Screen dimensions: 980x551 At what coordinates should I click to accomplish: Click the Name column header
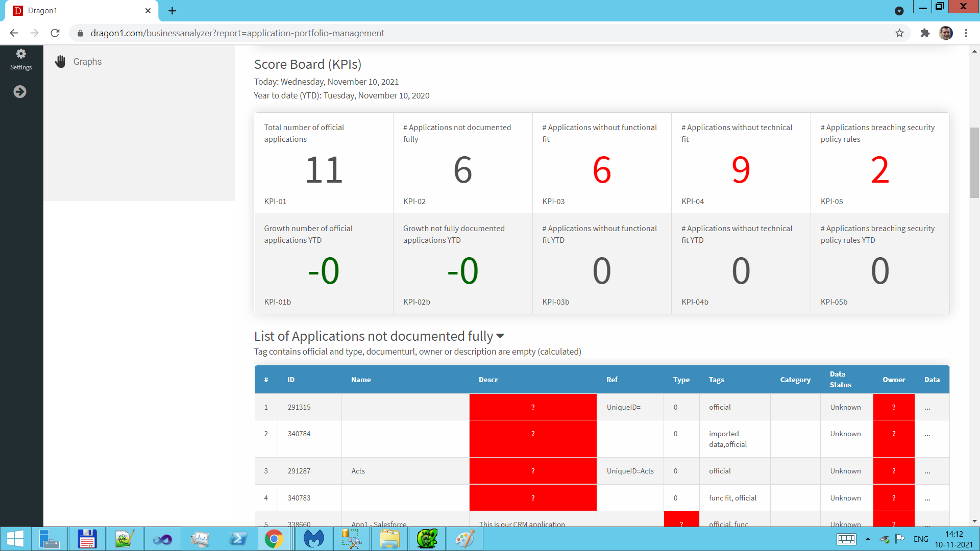coord(361,380)
